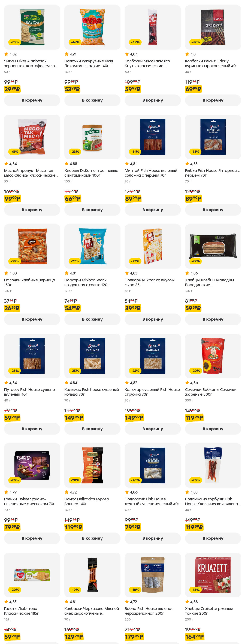Open Минтай Fish House product photo
Screen dimensions: 245x644
(153, 137)
